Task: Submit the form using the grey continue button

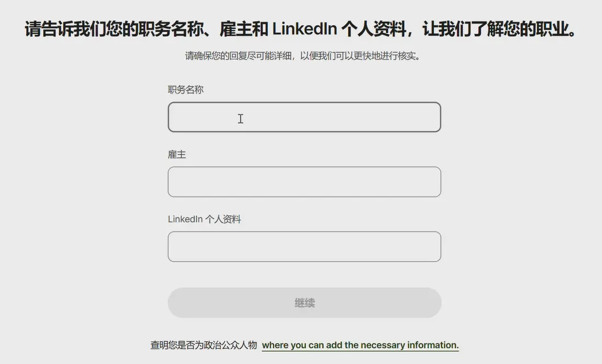Action: point(304,303)
